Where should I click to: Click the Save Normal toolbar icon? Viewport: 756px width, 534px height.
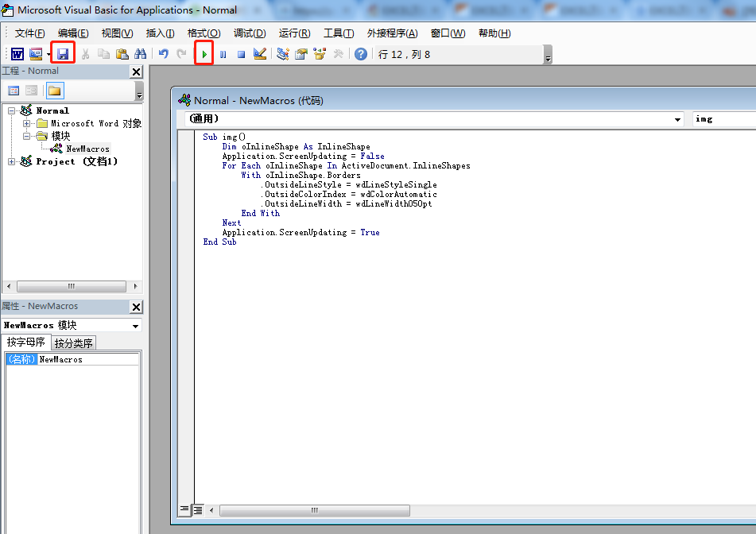point(63,54)
